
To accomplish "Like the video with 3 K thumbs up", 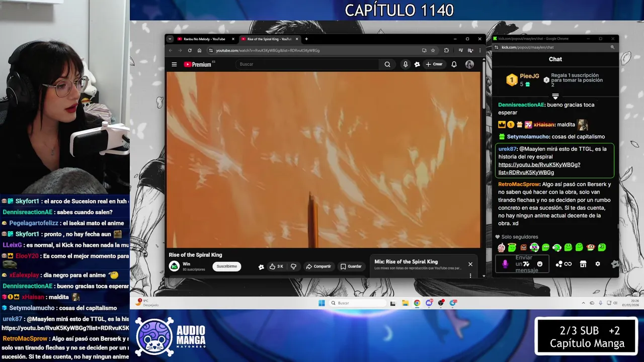I will pos(276,266).
